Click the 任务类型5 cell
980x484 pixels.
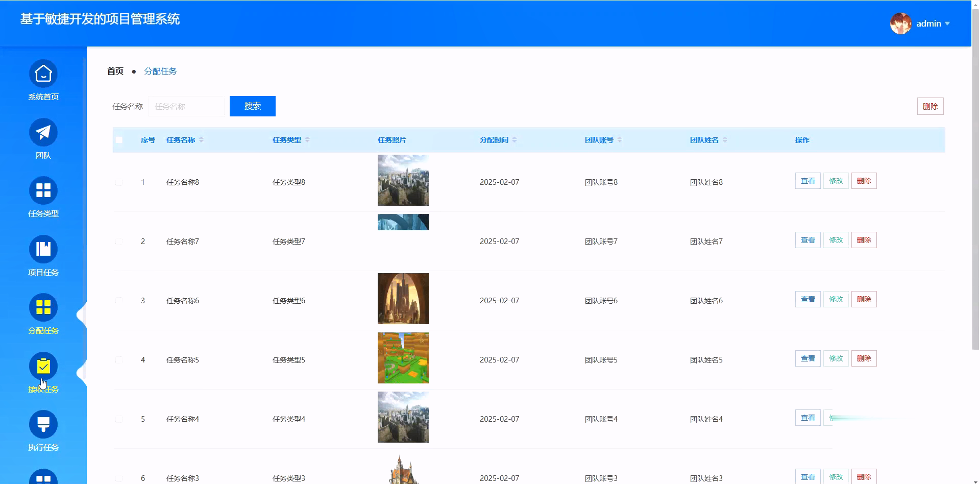coord(289,360)
